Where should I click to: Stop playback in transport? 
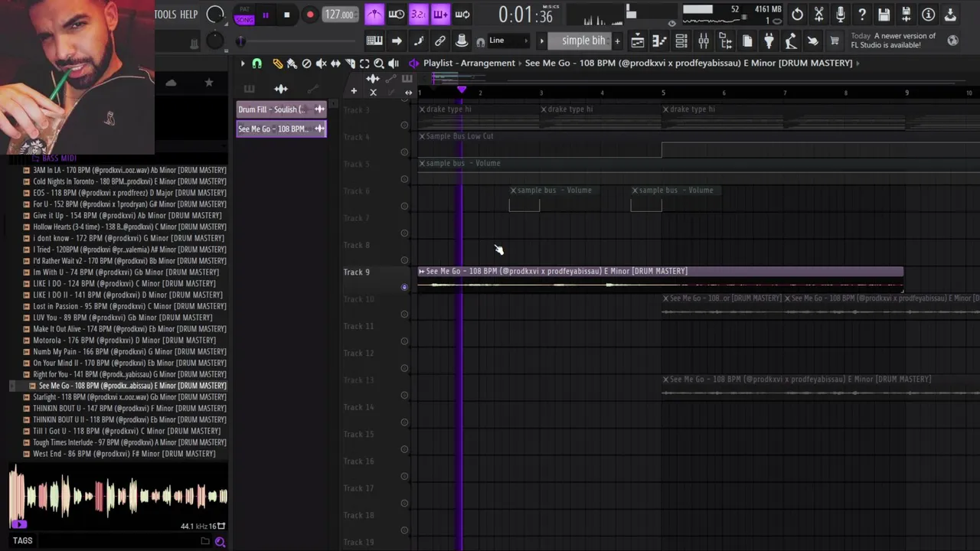pyautogui.click(x=287, y=15)
